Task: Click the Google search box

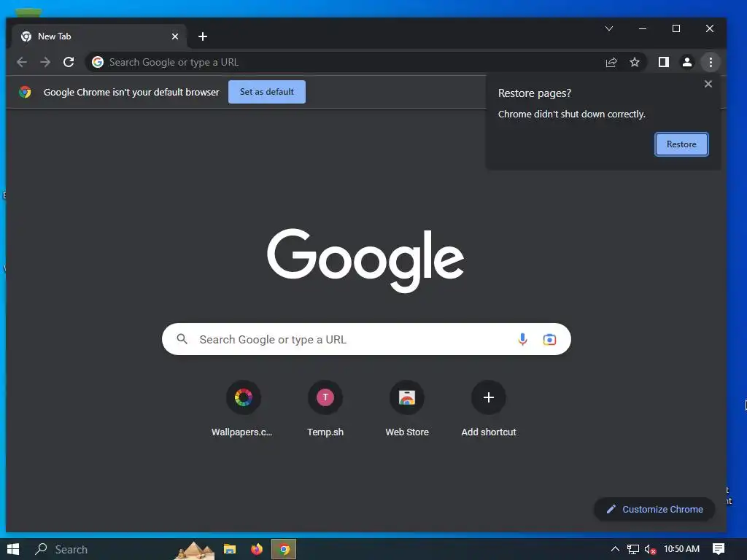Action: pos(366,340)
